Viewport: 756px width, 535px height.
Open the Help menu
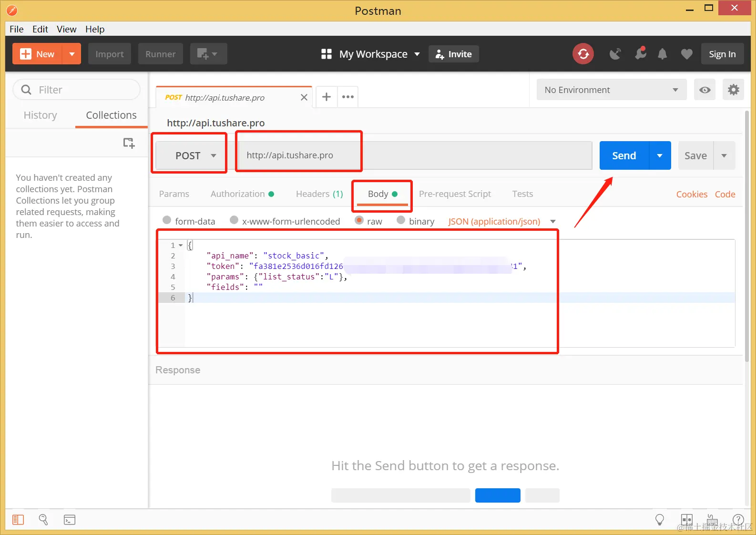(95, 29)
